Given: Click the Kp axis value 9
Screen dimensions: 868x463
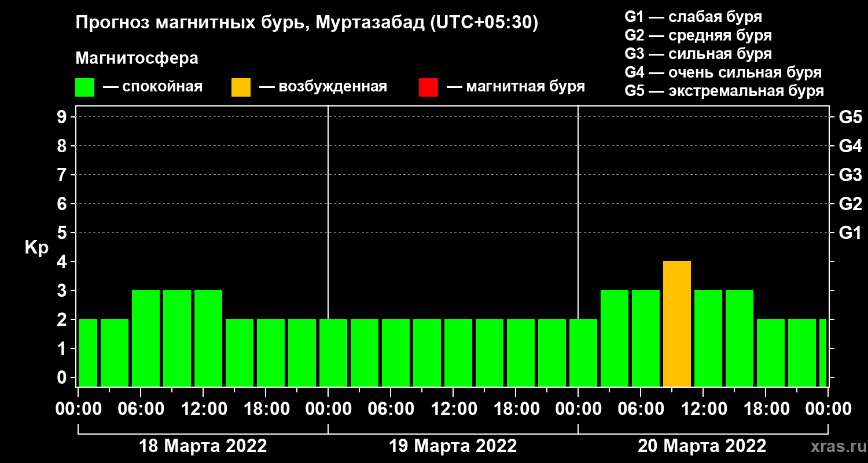Looking at the screenshot, I should (63, 117).
